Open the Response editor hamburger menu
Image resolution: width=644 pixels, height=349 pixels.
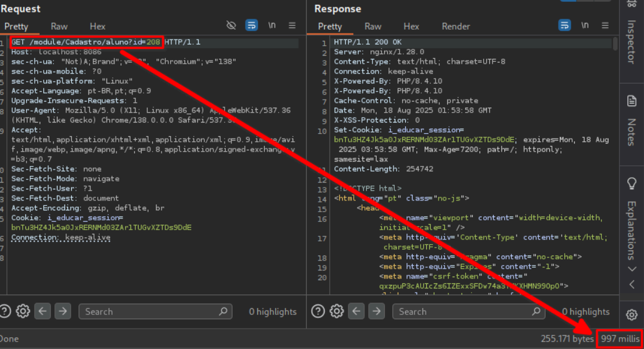tap(605, 25)
